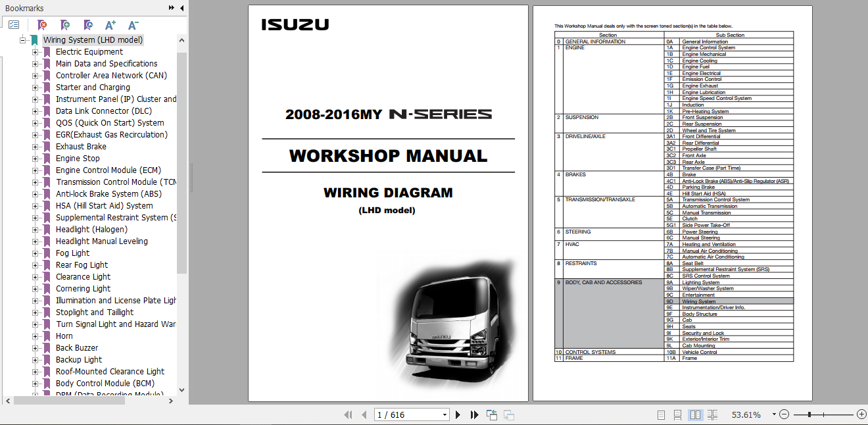
Task: Select Transmission Control Module bookmark
Action: point(116,182)
